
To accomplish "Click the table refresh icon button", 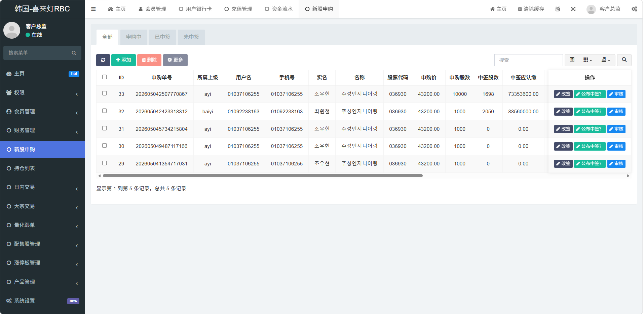I will pyautogui.click(x=103, y=60).
